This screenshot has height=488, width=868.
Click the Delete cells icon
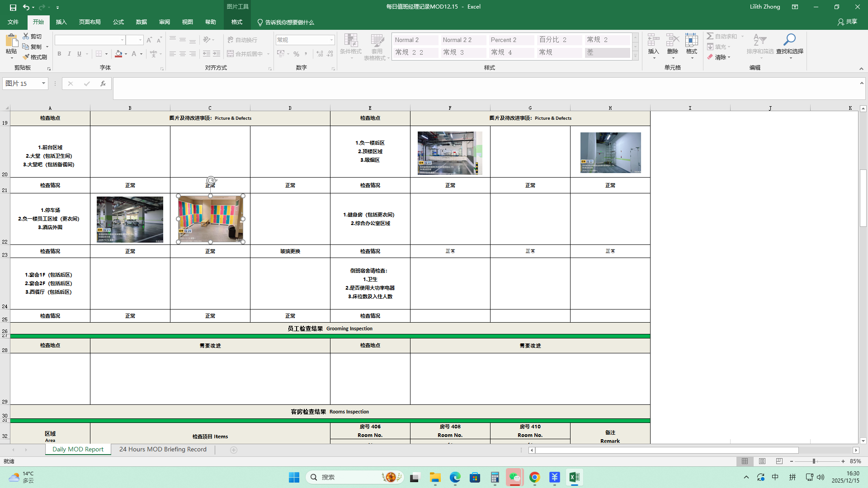click(x=672, y=40)
